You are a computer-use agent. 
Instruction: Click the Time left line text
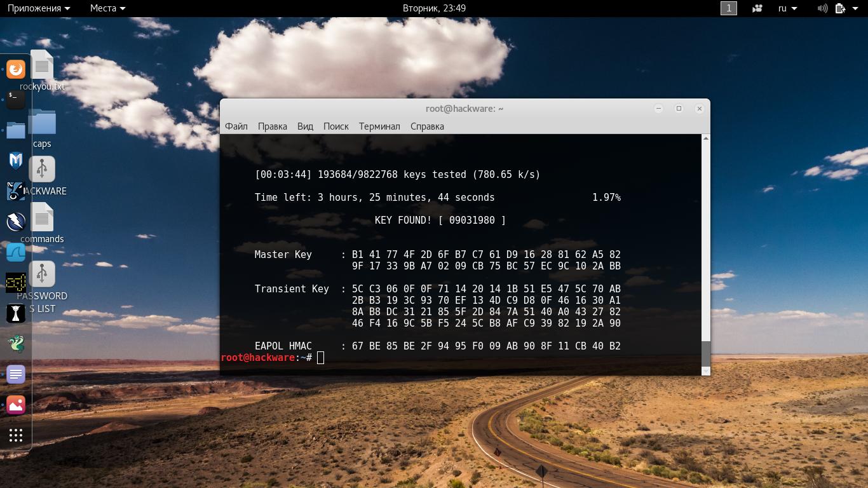[374, 198]
